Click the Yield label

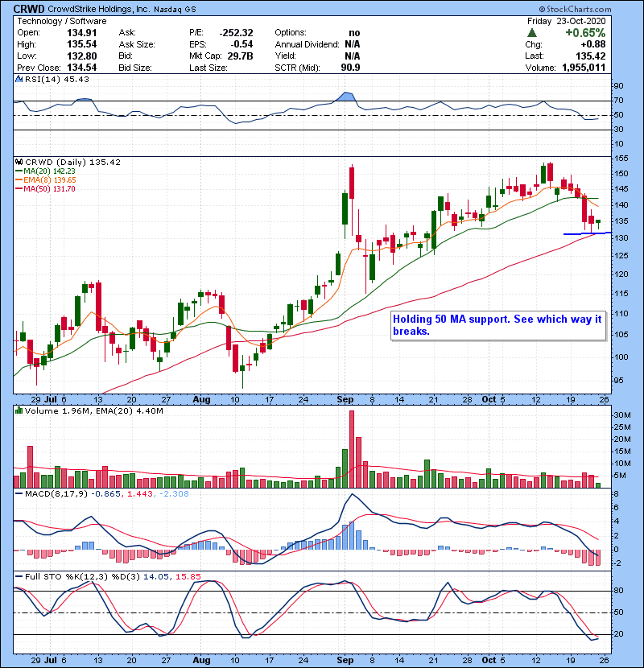tap(286, 56)
